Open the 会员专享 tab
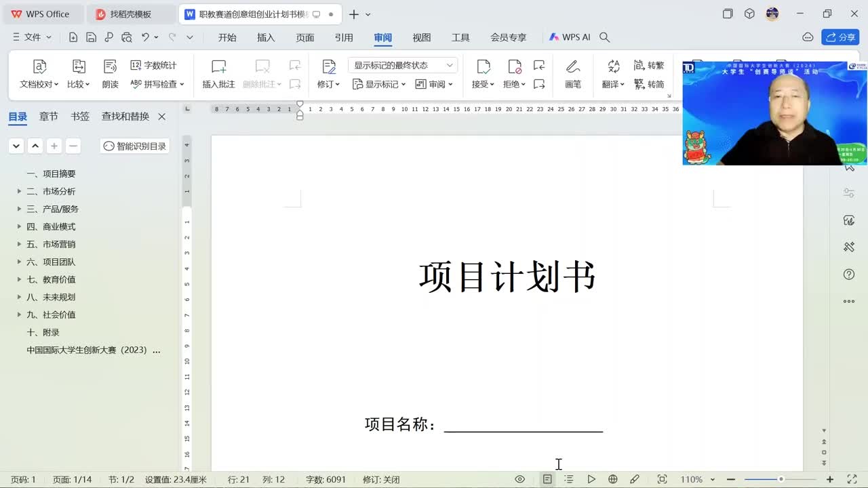Viewport: 868px width, 488px height. tap(509, 37)
